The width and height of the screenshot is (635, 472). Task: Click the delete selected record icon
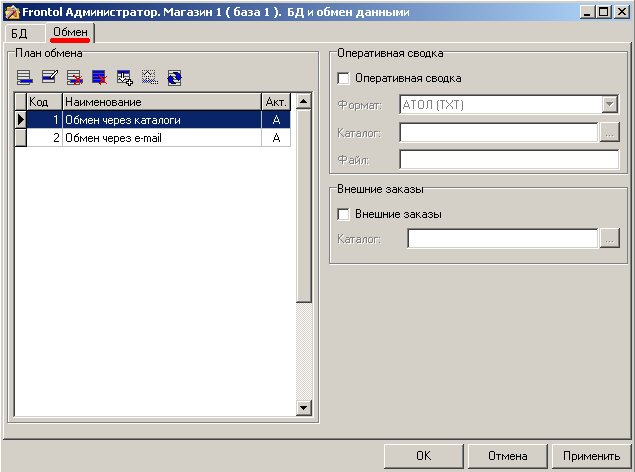pos(75,77)
